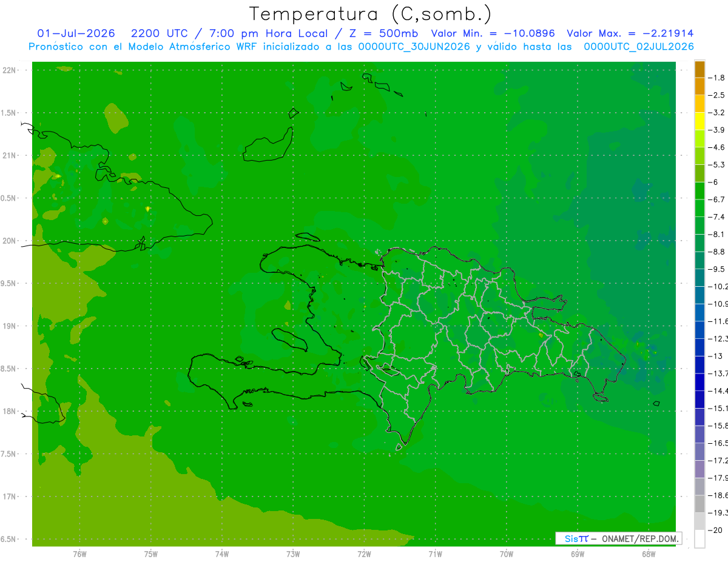Click the '-4.6' colorbar label
The image size is (728, 562).
tap(716, 147)
